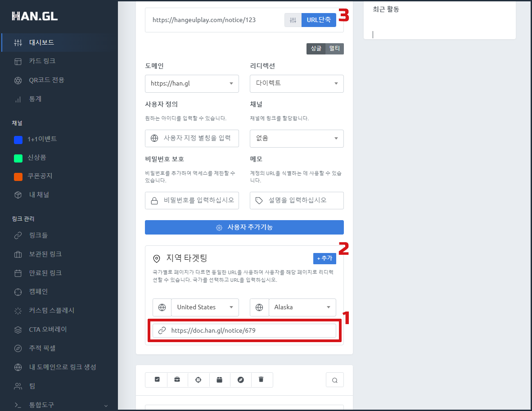The height and width of the screenshot is (411, 532).
Task: Click the +추가 button in 지역 타겟팅
Action: click(x=325, y=258)
